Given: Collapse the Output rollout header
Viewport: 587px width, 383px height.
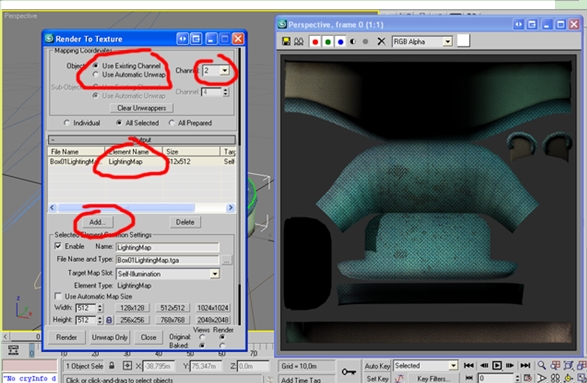Looking at the screenshot, I should point(142,140).
